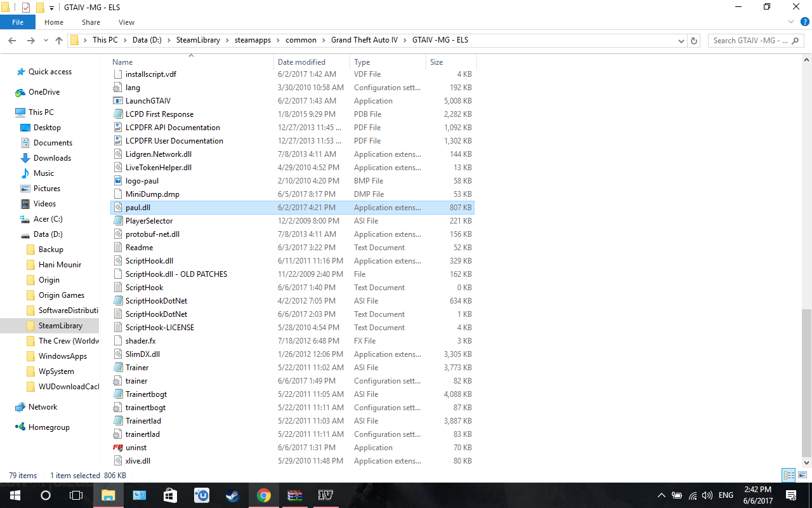
Task: Navigate to common in the address bar
Action: coord(301,40)
